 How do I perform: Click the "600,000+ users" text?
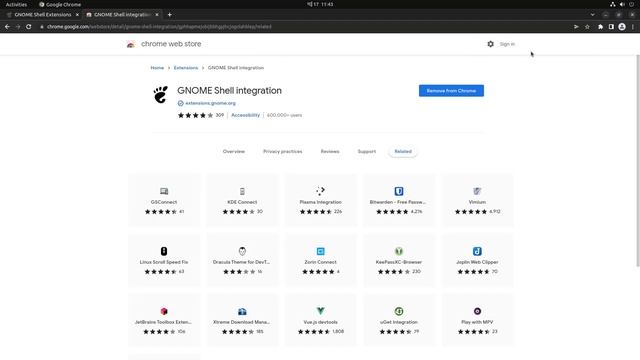click(x=284, y=115)
